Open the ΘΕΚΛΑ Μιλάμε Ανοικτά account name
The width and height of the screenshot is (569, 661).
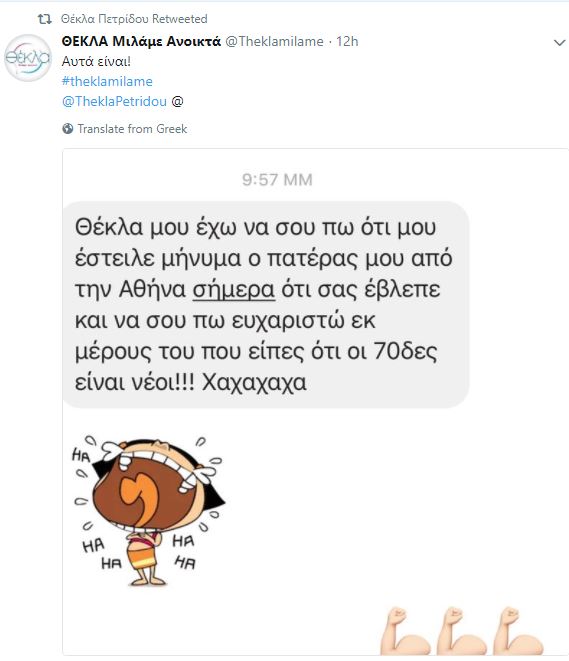(x=141, y=41)
